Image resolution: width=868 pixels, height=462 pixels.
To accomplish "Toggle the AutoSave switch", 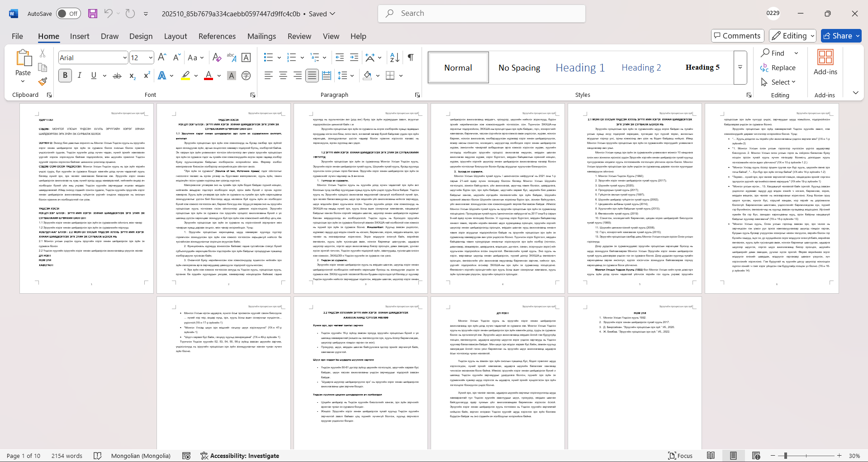I will tap(68, 14).
